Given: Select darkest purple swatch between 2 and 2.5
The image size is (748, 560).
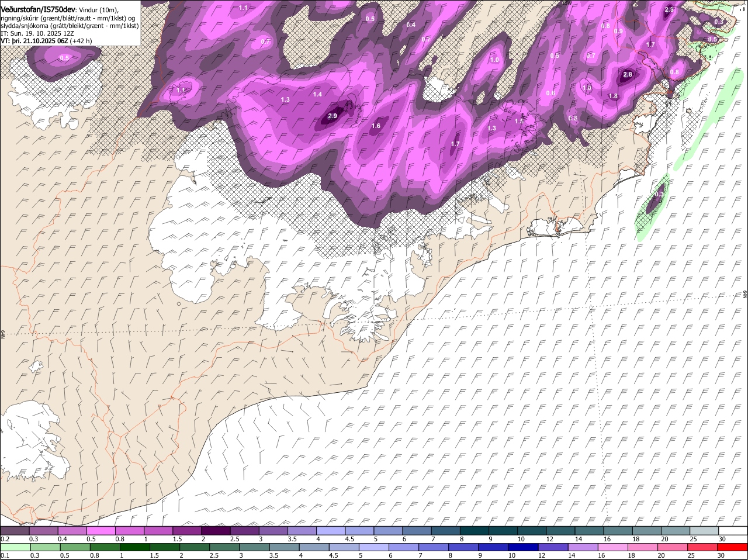Looking at the screenshot, I should [216, 531].
